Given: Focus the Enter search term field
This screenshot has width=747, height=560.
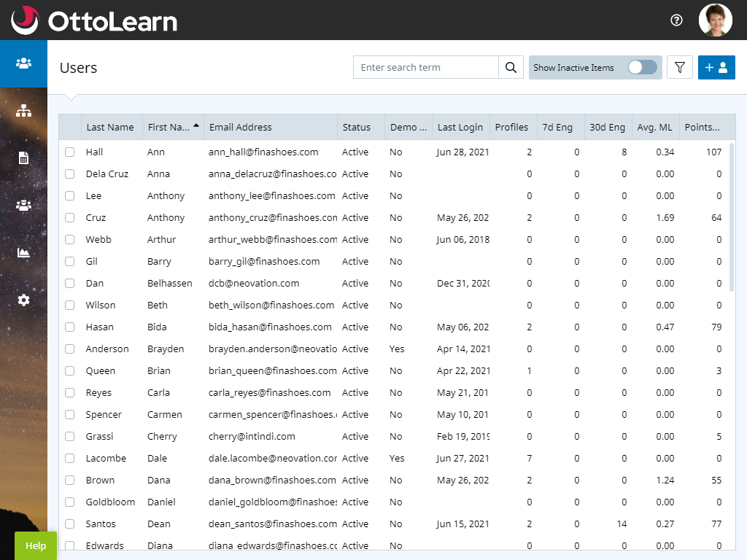Looking at the screenshot, I should [x=425, y=67].
